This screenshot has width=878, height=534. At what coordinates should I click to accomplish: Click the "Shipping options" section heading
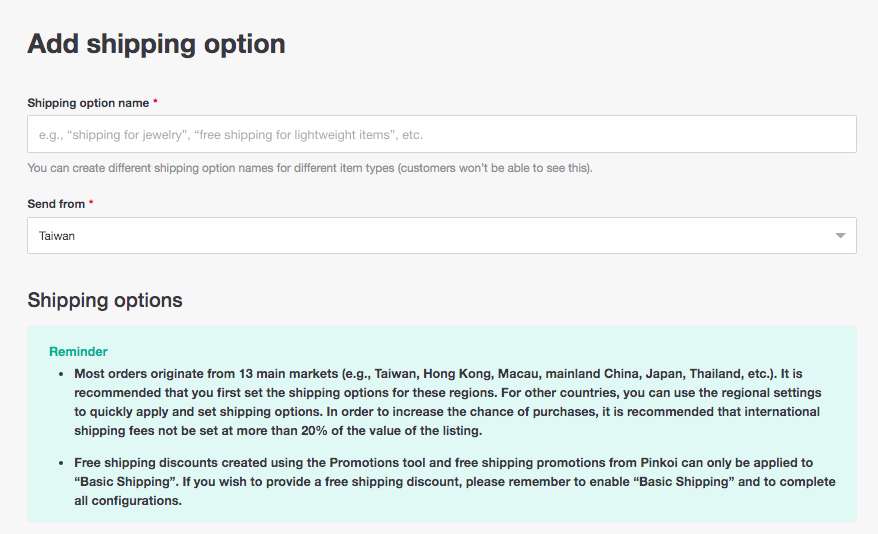click(105, 300)
